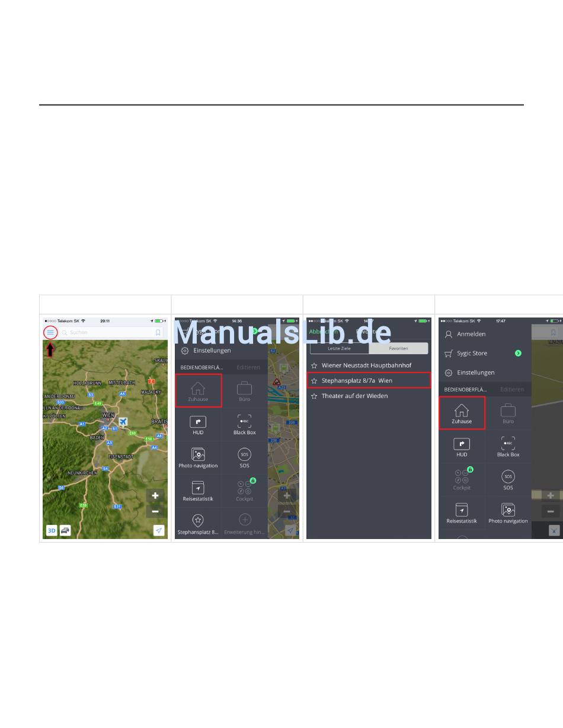
Task: Tap the green arrow badge next to Sygic Store
Action: pos(518,353)
